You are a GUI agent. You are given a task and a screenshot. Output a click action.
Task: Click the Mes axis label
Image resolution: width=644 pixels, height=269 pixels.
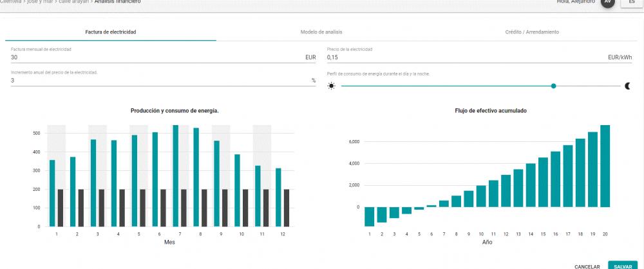(x=169, y=243)
